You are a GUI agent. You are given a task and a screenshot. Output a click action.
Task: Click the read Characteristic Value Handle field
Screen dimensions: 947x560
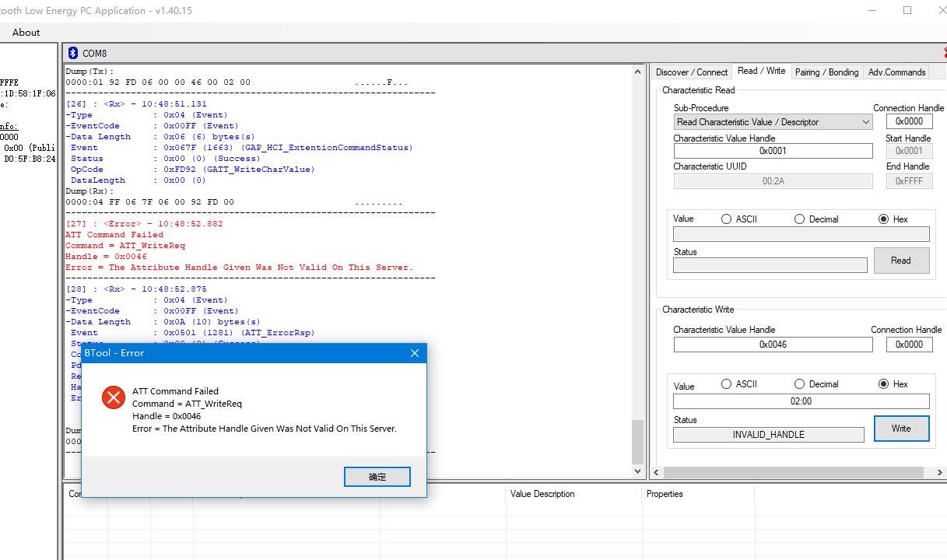click(x=773, y=151)
